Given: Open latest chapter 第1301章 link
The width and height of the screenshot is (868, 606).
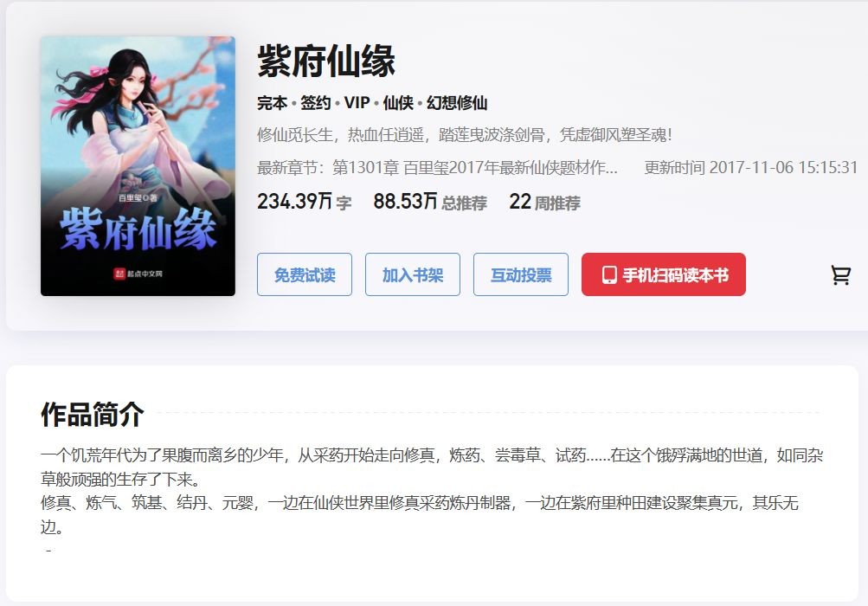Looking at the screenshot, I should (474, 167).
